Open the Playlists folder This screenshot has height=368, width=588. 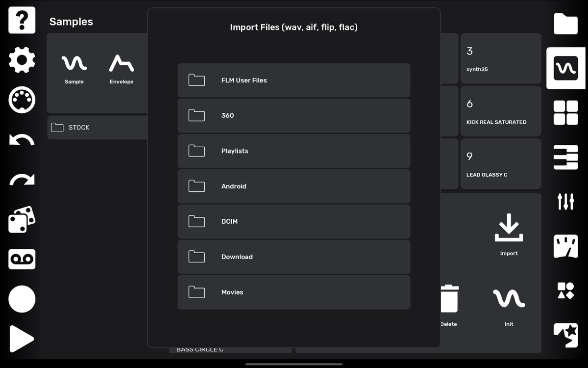tap(294, 151)
